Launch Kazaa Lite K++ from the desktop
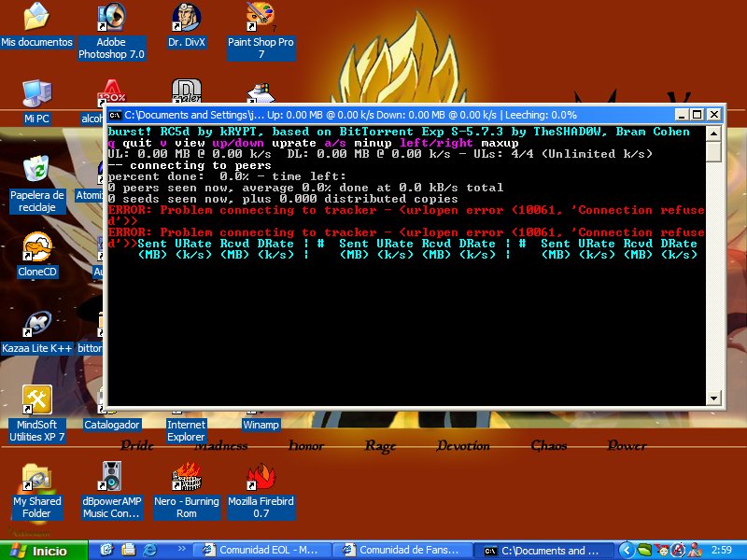 click(36, 331)
